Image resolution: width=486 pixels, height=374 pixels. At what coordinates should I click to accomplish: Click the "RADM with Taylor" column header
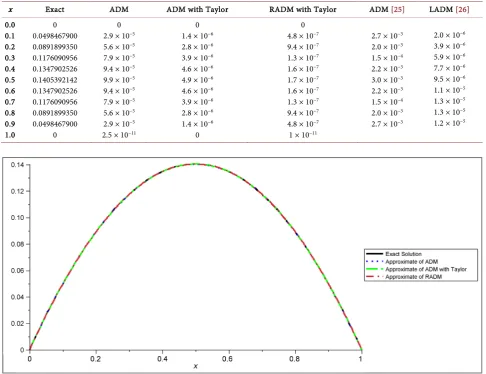pos(303,9)
